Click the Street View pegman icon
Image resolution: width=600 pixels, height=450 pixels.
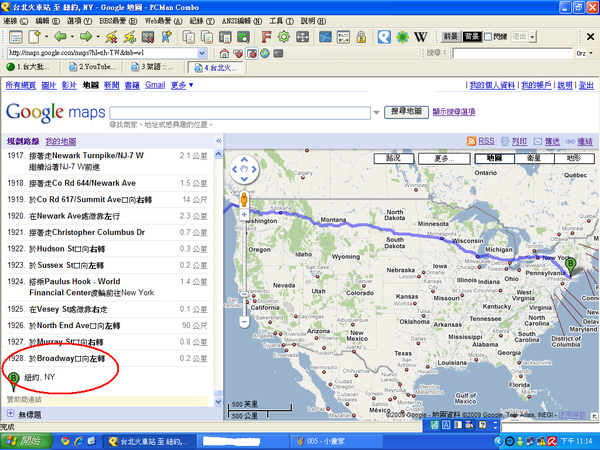pos(244,200)
